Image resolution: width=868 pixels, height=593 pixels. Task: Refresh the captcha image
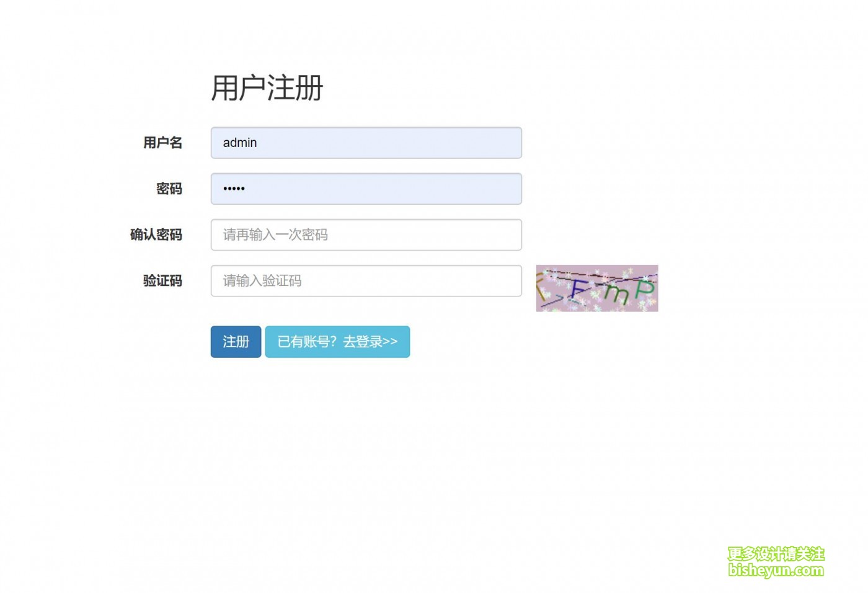pyautogui.click(x=597, y=288)
